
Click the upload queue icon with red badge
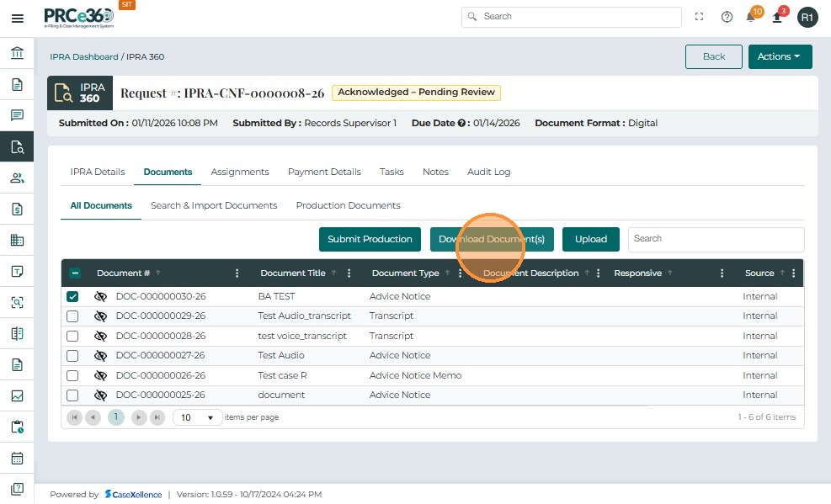[x=777, y=17]
